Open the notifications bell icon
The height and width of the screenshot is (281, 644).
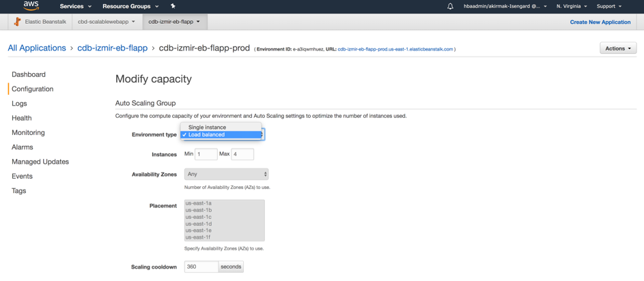[451, 6]
